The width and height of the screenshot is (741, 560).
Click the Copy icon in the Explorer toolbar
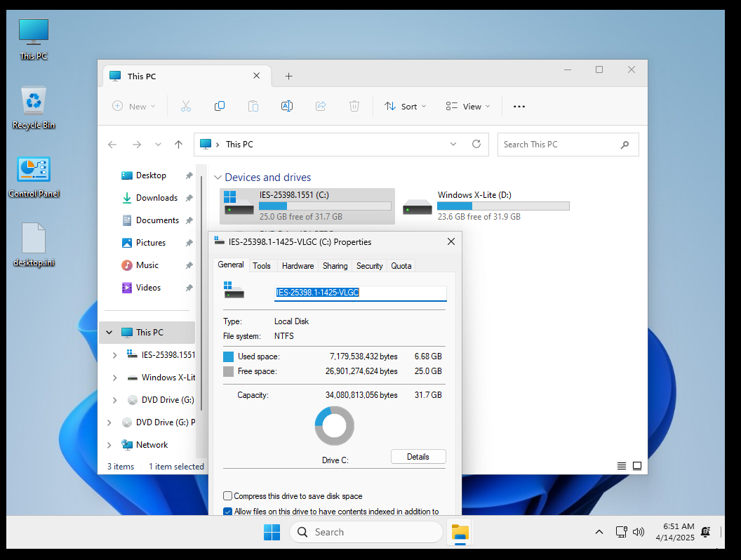pyautogui.click(x=219, y=107)
